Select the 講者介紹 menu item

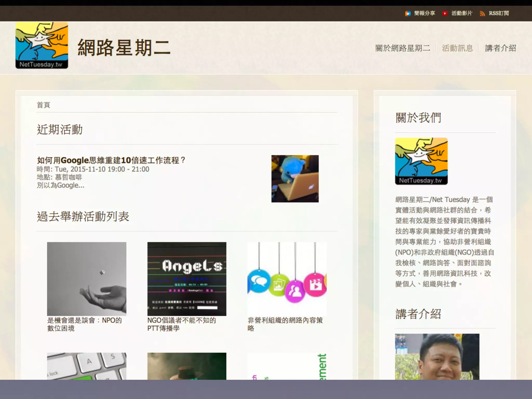point(501,48)
